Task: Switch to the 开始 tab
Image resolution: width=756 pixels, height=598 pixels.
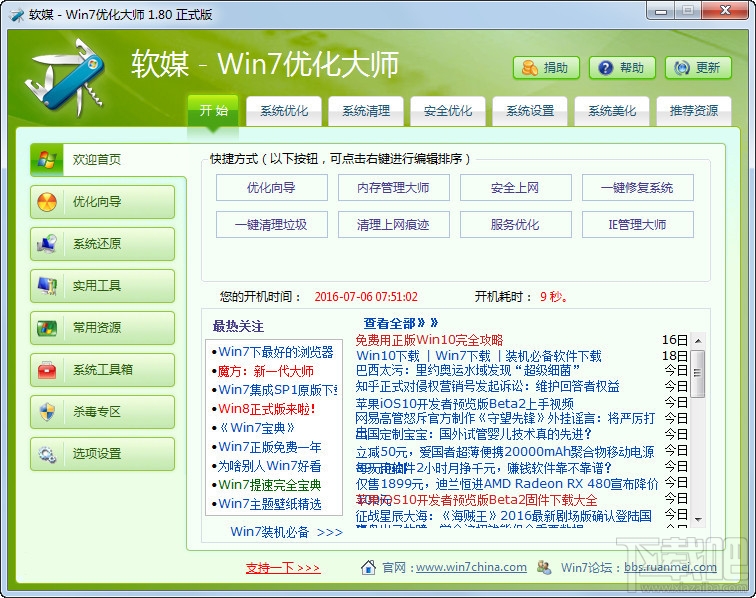Action: pos(213,110)
